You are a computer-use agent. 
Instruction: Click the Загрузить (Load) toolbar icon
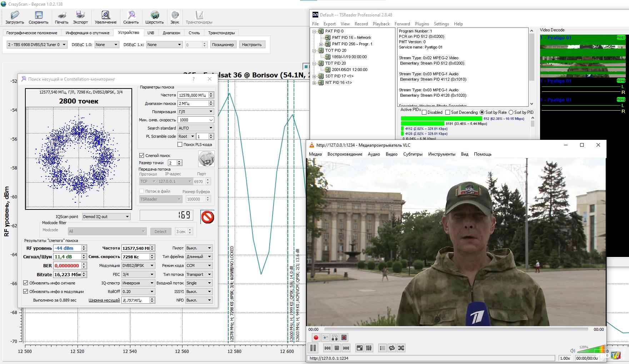coord(15,17)
